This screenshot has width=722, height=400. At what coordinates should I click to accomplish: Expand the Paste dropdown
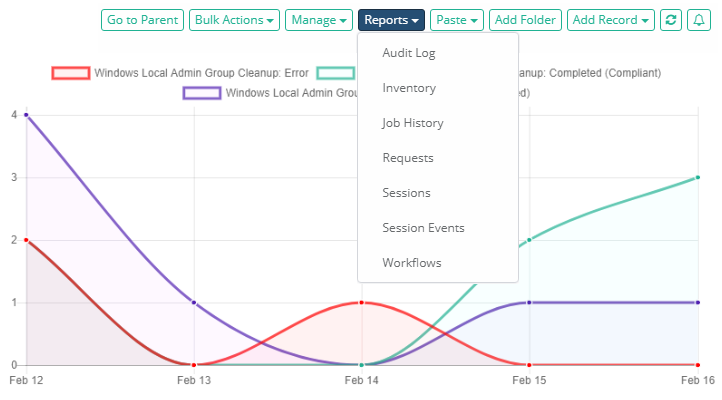coord(458,20)
